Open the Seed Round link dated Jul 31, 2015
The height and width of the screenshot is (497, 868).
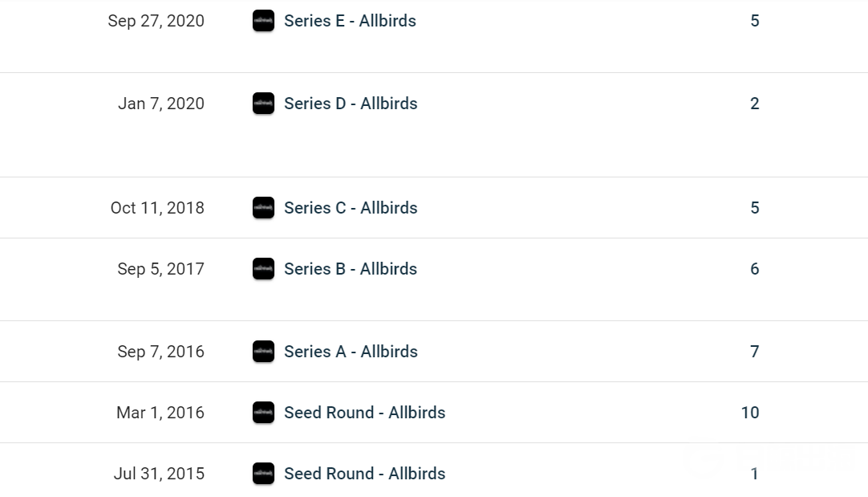[x=364, y=474]
